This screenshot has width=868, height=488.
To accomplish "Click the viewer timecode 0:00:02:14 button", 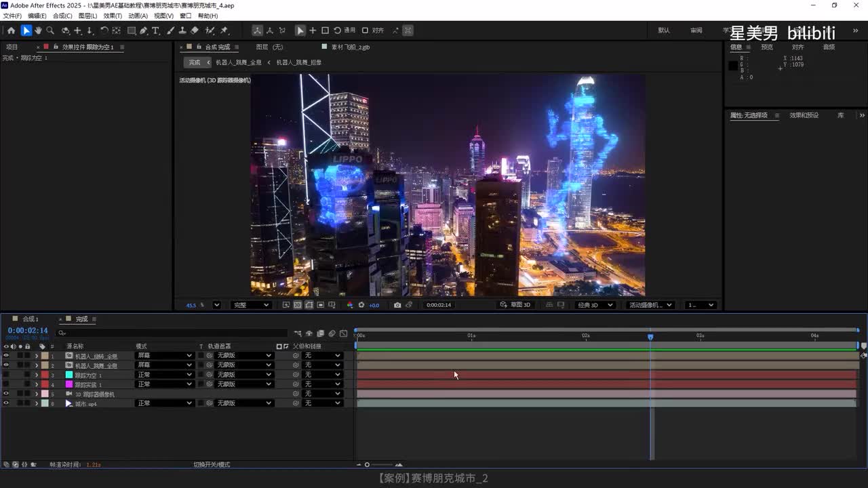I will click(x=439, y=305).
